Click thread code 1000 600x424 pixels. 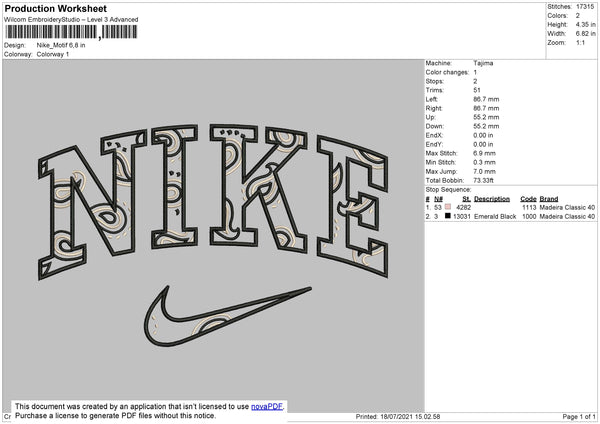[529, 217]
